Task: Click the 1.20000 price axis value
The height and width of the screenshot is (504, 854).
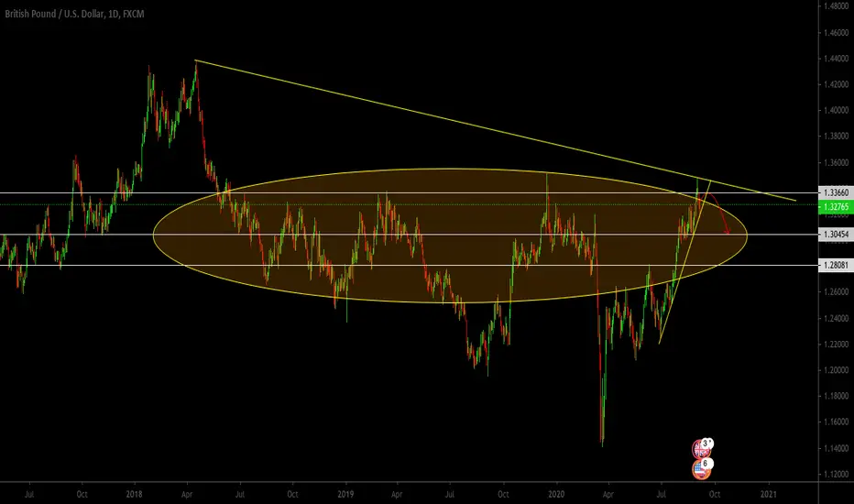Action: (836, 370)
